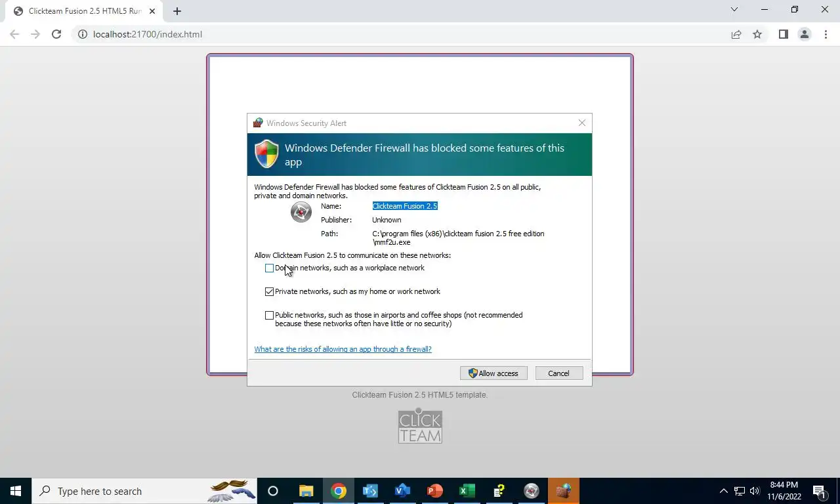This screenshot has height=504, width=840.
Task: Open Excel from taskbar
Action: pos(467,491)
